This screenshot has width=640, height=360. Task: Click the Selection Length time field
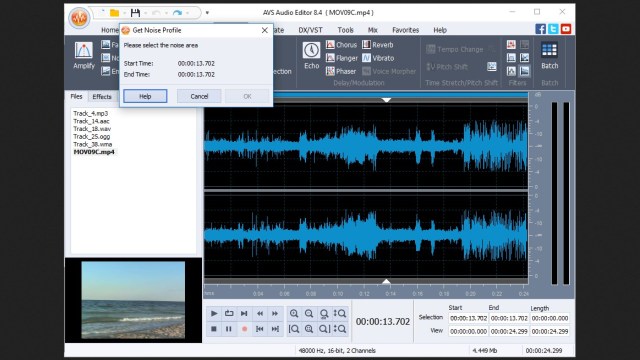click(x=550, y=318)
